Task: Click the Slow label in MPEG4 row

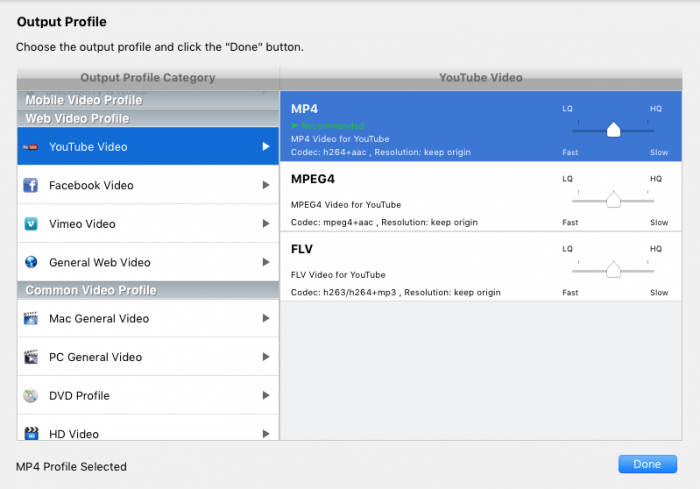Action: (x=659, y=222)
